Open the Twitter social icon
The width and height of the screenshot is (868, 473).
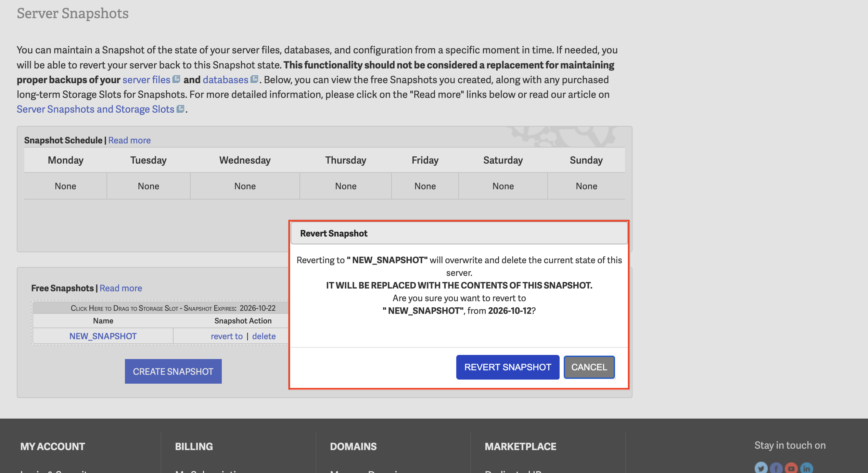(x=761, y=468)
